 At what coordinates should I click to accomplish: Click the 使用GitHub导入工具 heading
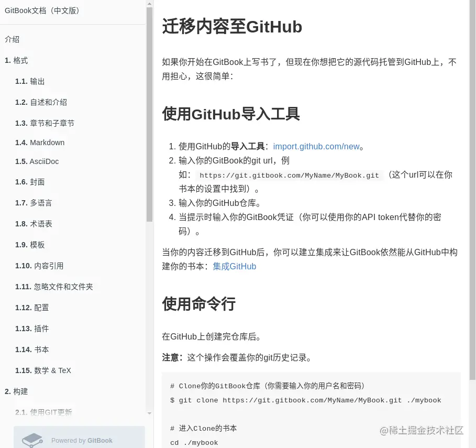click(x=231, y=114)
